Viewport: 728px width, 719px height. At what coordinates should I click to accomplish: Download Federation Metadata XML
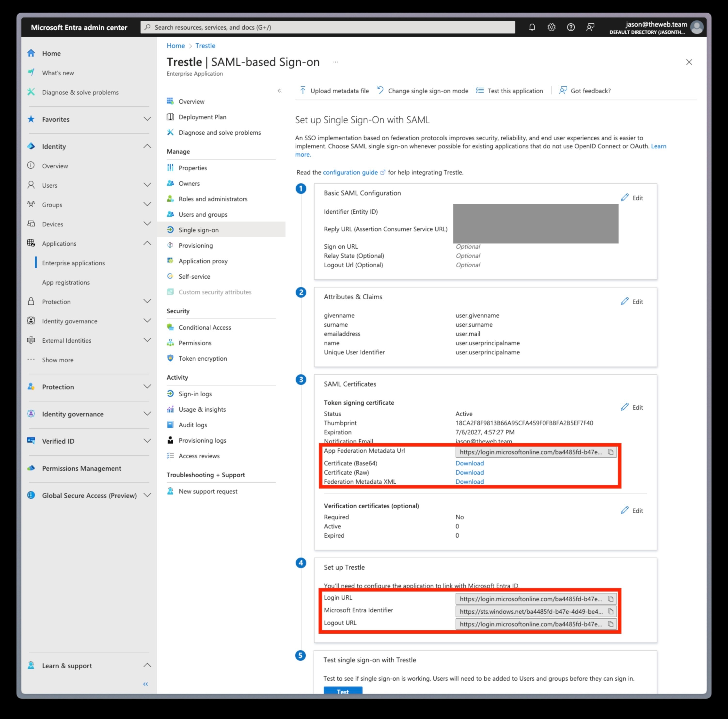tap(469, 482)
